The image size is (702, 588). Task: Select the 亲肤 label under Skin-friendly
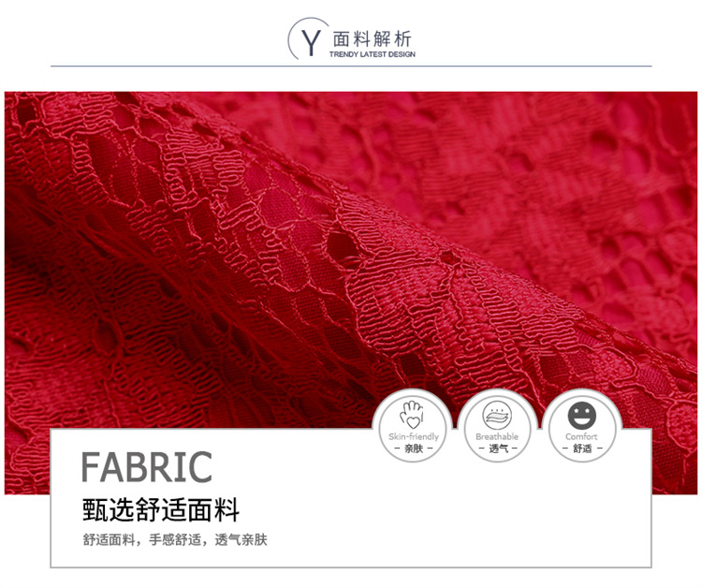tap(413, 448)
